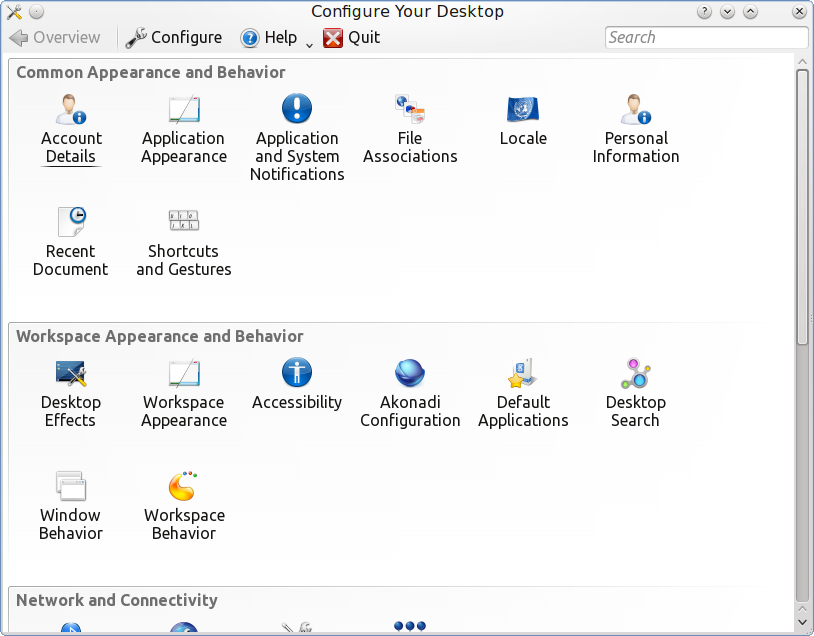Open Recent Document settings
814x636 pixels.
click(71, 222)
